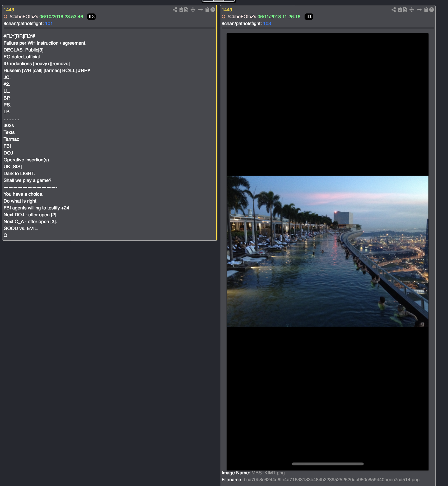Open patriotsfight thread link 103
448x486 pixels.
pos(267,24)
